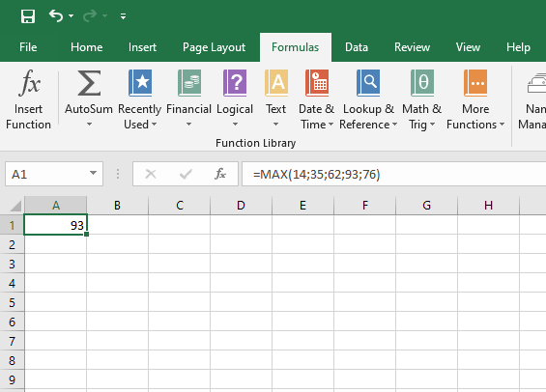Open the Math & Trig functions icon
The image size is (546, 392).
[422, 83]
